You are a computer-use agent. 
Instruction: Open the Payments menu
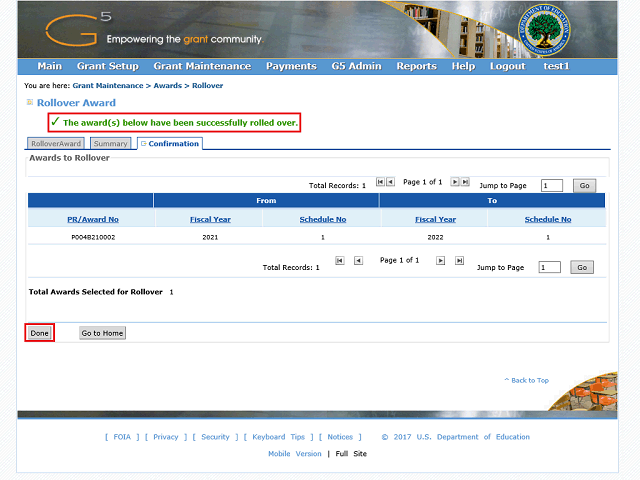pos(291,66)
